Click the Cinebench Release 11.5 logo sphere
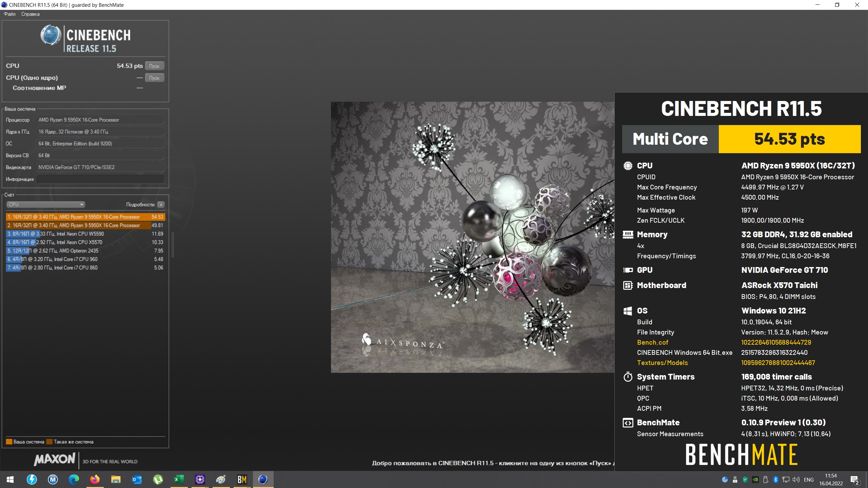The height and width of the screenshot is (488, 868). point(51,35)
